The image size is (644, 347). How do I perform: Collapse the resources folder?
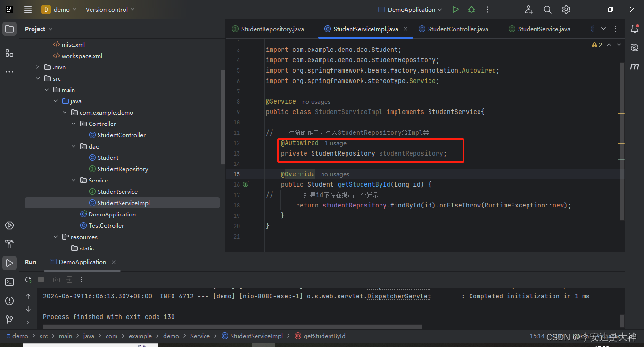[56, 237]
